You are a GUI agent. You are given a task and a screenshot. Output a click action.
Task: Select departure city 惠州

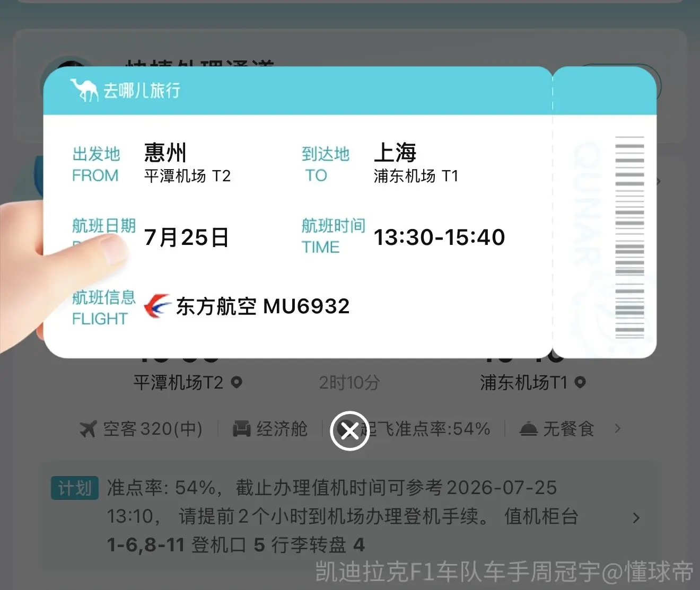pyautogui.click(x=165, y=153)
